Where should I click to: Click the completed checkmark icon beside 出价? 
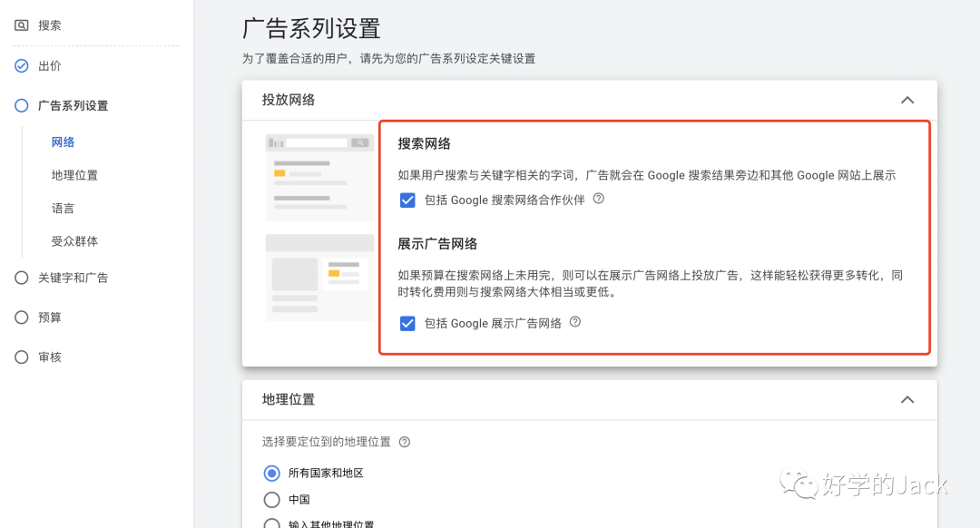pyautogui.click(x=21, y=65)
